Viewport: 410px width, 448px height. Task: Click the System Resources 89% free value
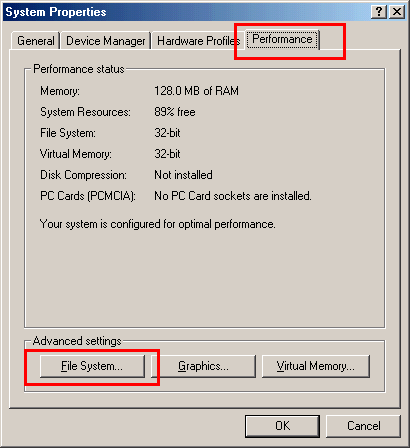[x=175, y=112]
